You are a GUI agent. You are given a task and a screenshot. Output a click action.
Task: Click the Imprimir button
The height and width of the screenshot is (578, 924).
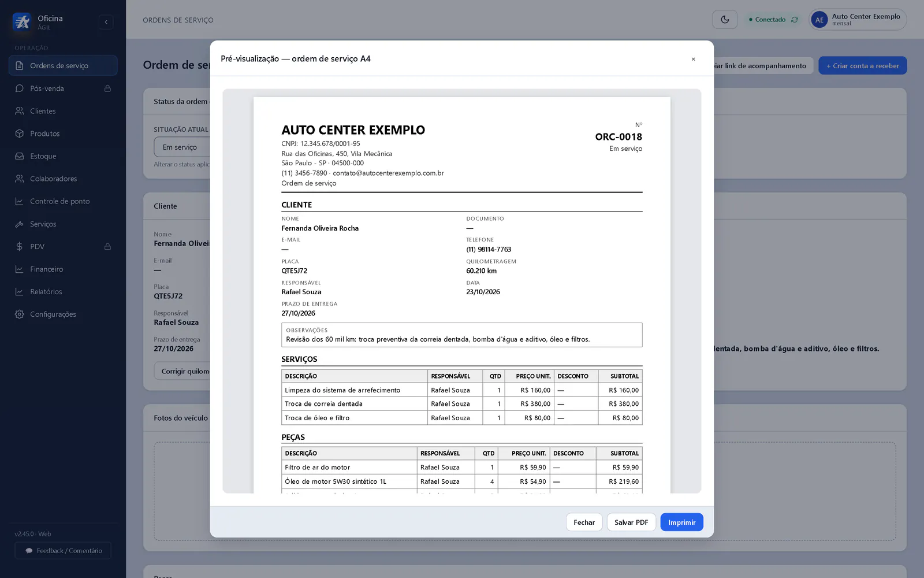pyautogui.click(x=681, y=522)
